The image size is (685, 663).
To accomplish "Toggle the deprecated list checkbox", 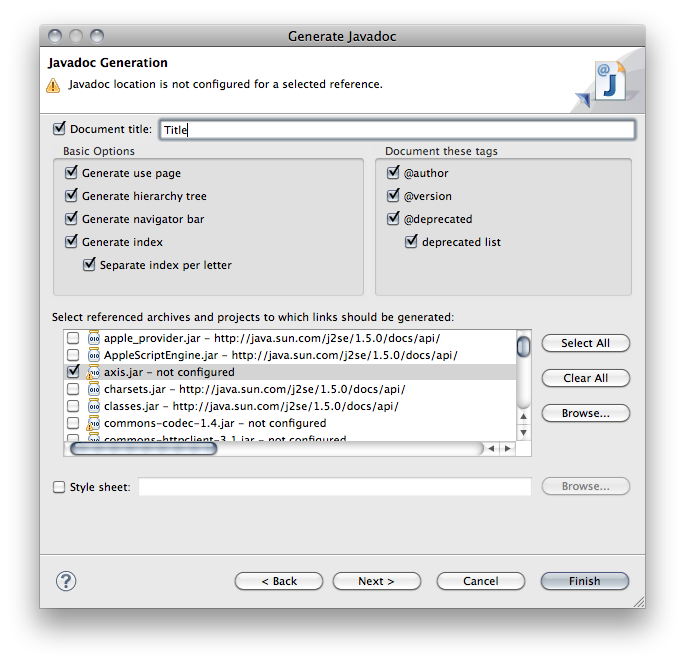I will 411,241.
